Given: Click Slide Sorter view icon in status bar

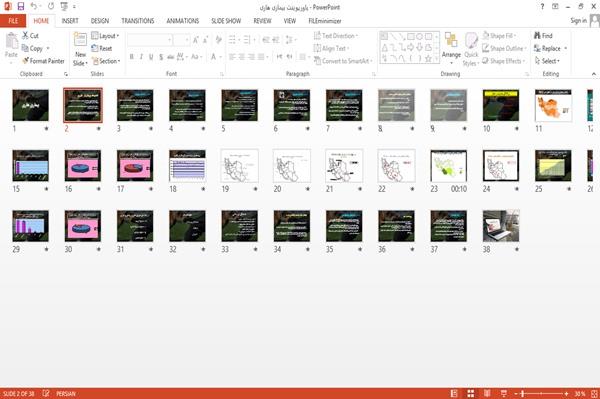Looking at the screenshot, I should click(471, 393).
